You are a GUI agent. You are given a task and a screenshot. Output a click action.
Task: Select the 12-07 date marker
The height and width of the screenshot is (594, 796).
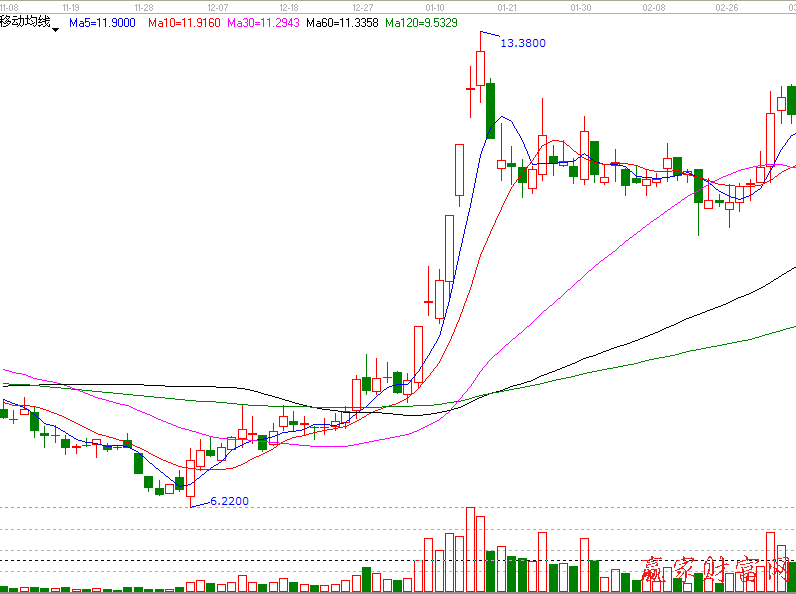point(217,6)
